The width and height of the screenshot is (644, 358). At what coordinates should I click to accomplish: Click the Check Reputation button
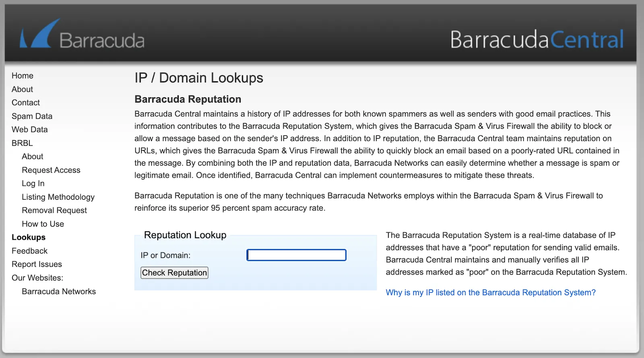click(x=174, y=273)
